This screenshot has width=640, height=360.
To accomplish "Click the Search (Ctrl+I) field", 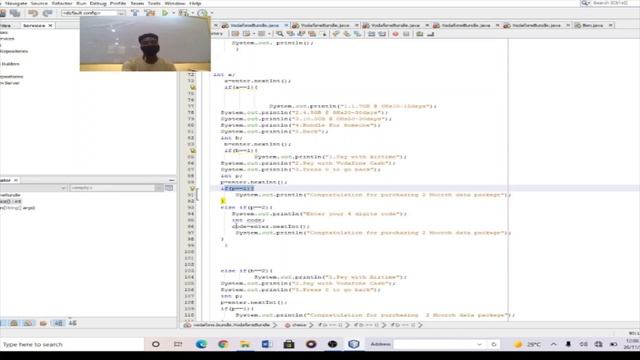I will pyautogui.click(x=615, y=3).
